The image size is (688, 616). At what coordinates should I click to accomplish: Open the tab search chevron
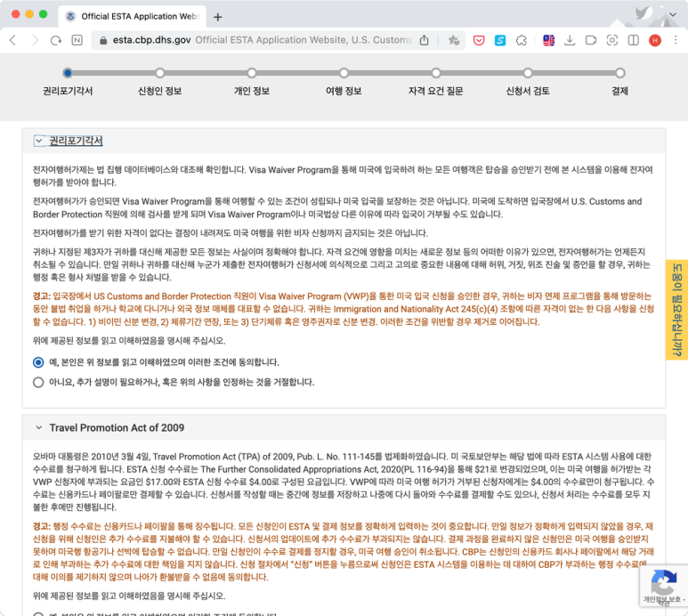coord(673,15)
